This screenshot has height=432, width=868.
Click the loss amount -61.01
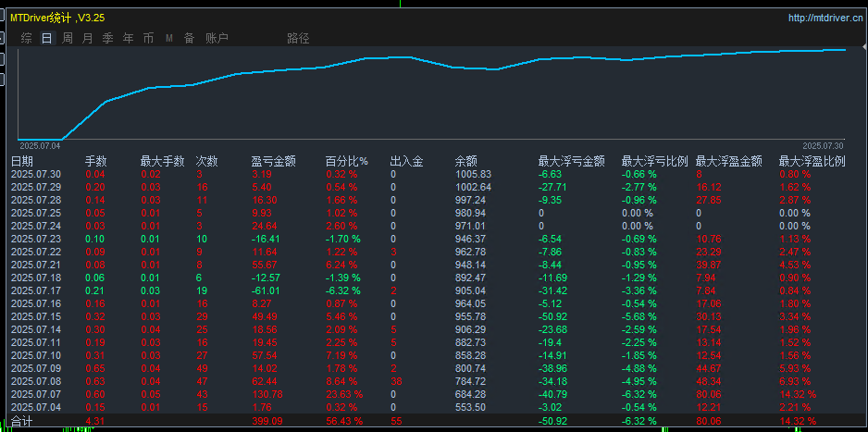tap(265, 291)
